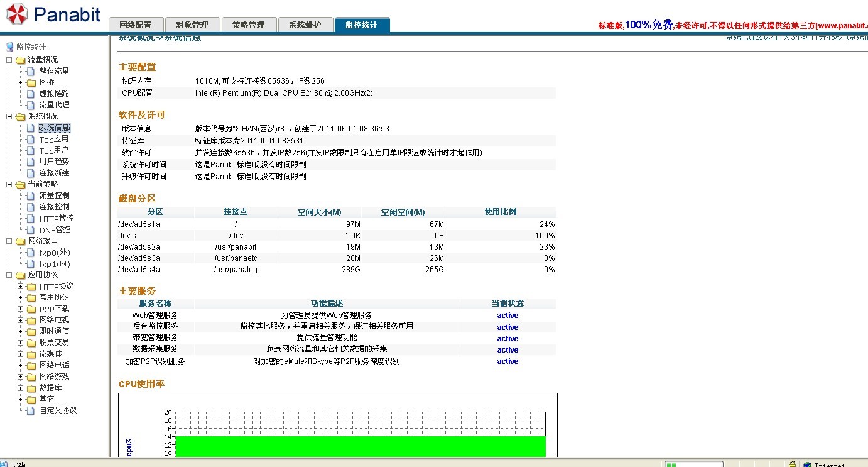
Task: Click the page icon next to 虚拟链路
Action: tap(31, 94)
